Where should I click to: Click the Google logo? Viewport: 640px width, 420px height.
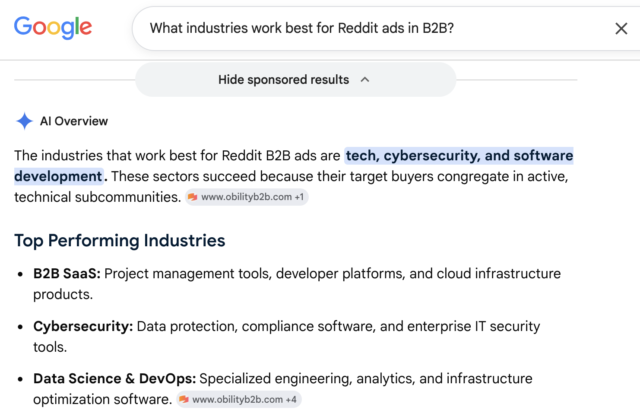[x=53, y=28]
